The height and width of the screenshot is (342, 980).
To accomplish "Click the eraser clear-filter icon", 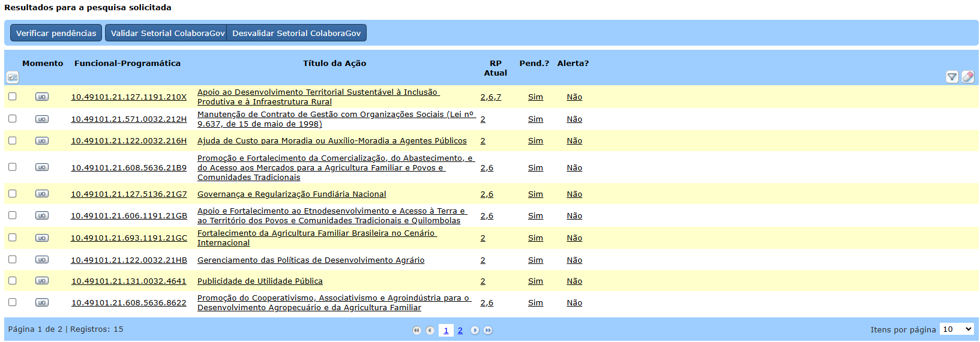I will (967, 77).
